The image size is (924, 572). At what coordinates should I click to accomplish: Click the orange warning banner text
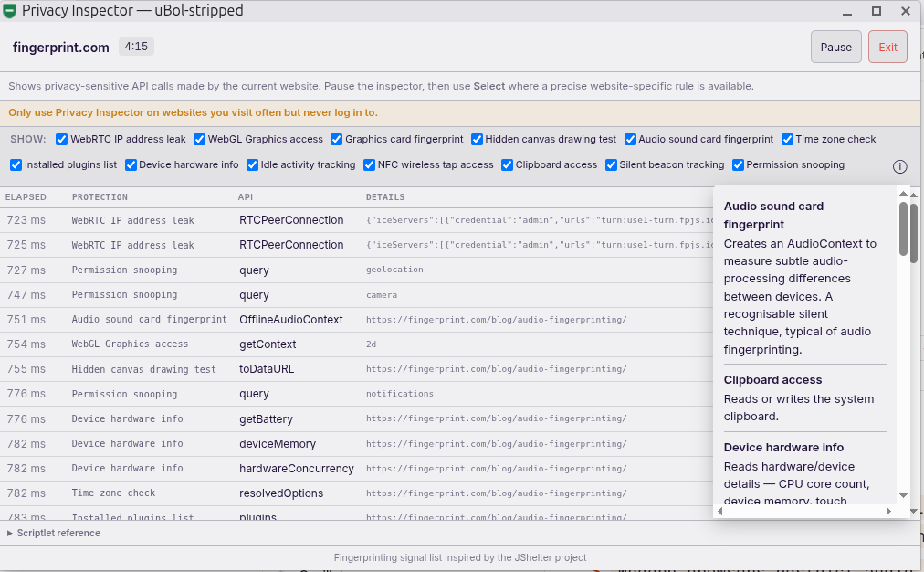pos(193,112)
